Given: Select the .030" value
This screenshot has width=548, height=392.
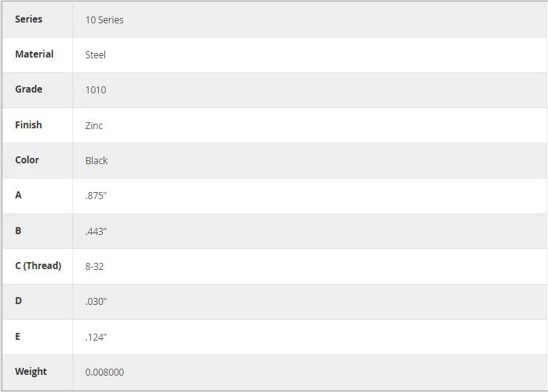Looking at the screenshot, I should [x=96, y=301].
